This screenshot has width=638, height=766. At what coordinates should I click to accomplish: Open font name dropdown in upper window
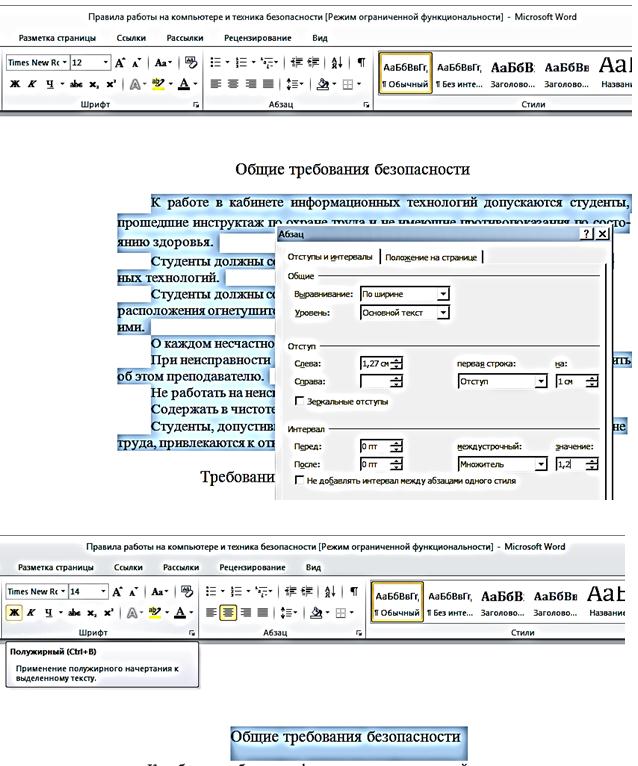pos(64,63)
